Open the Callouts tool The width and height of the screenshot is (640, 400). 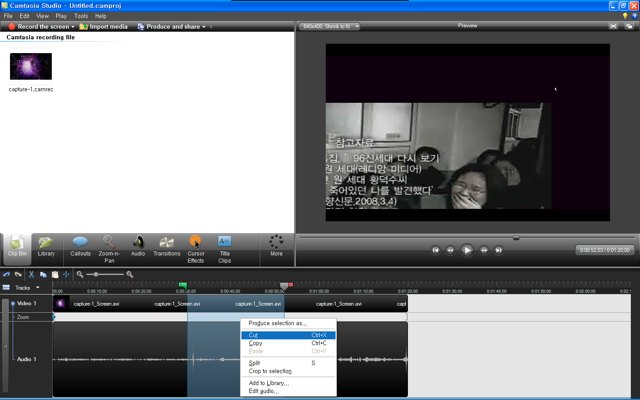(80, 247)
